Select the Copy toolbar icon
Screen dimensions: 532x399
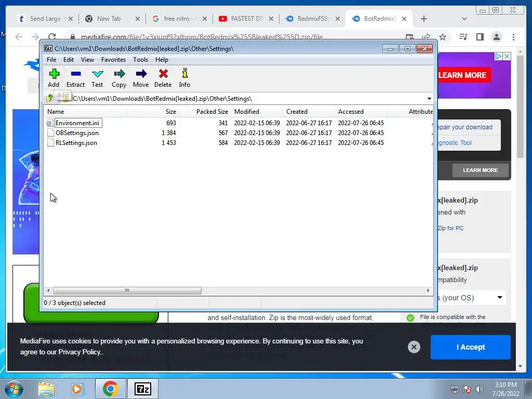pyautogui.click(x=119, y=78)
